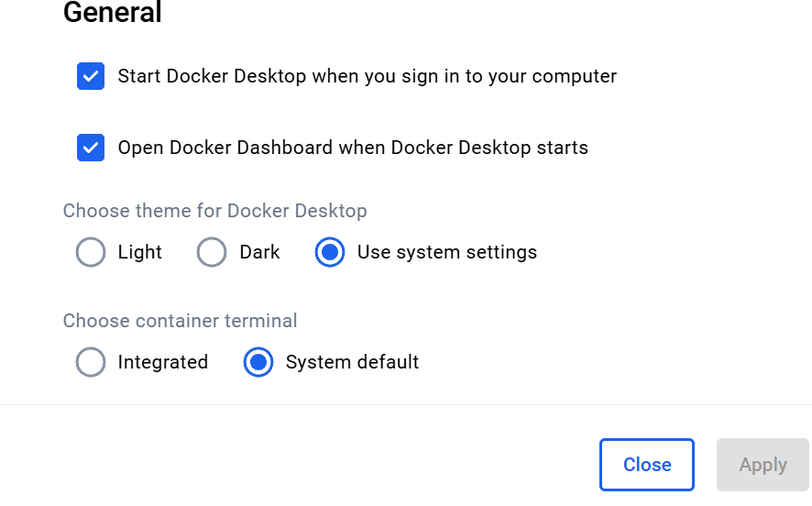Click the "Start Docker Desktop when you sign in" label text
This screenshot has width=812, height=506.
coord(367,76)
